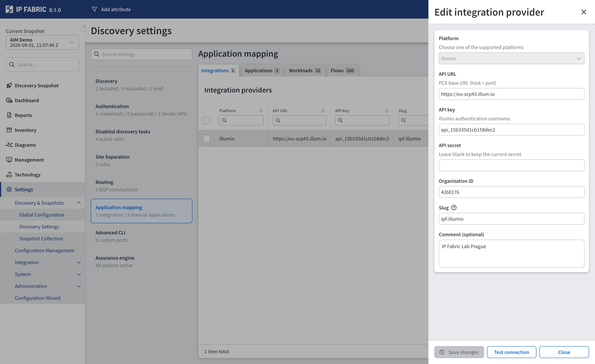
Task: Select the Illumio row checkbox
Action: click(x=206, y=139)
